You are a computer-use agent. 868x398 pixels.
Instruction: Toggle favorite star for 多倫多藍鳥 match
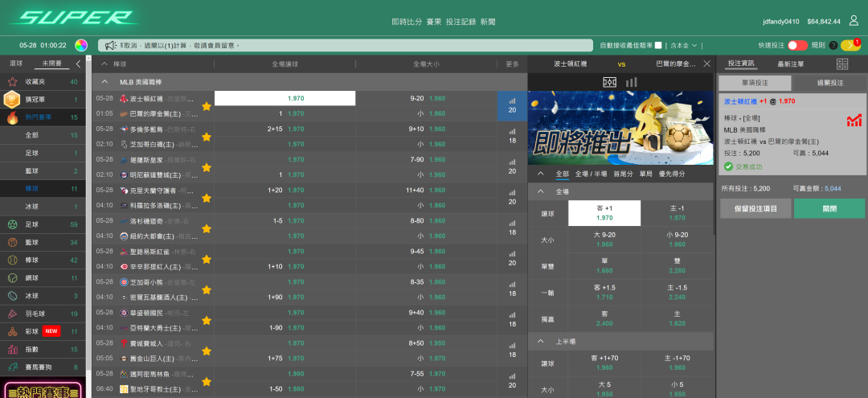pos(207,137)
